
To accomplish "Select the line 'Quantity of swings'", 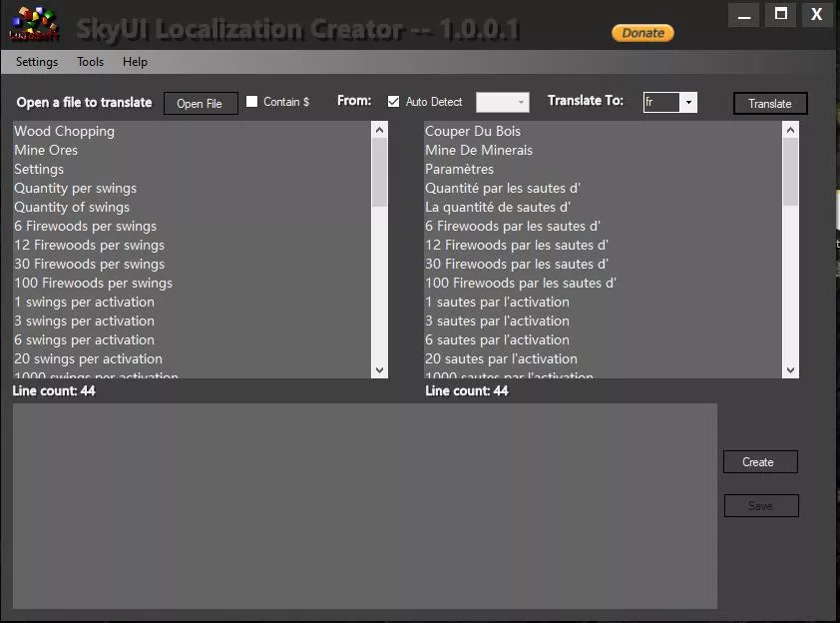I will (72, 207).
